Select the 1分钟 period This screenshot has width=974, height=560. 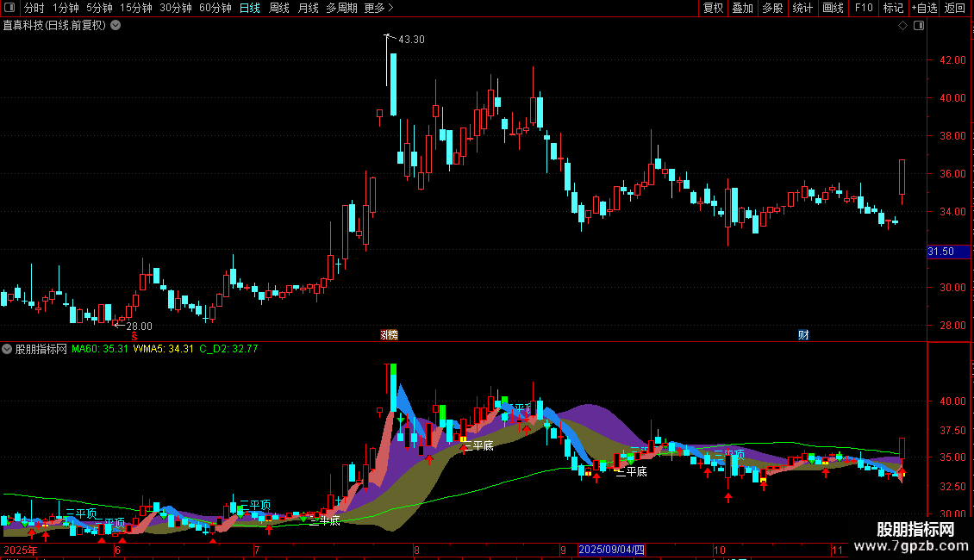tap(66, 8)
